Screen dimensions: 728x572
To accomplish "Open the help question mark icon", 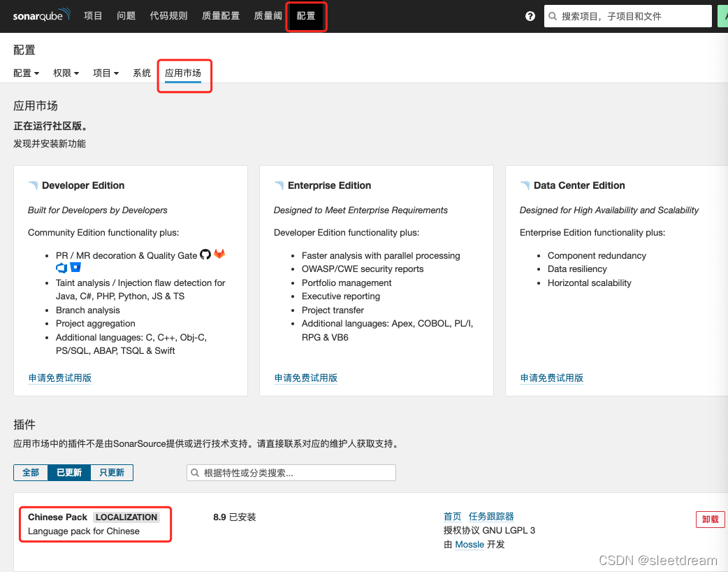I will coord(530,16).
